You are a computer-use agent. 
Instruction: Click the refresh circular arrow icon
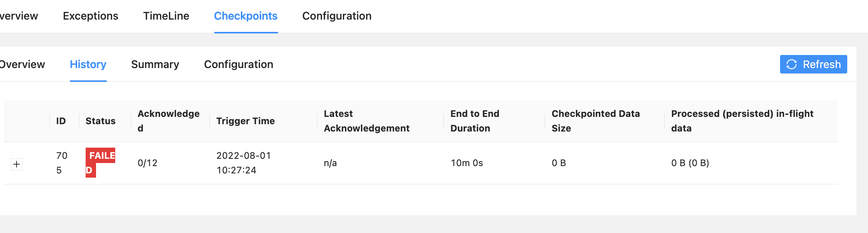point(792,64)
